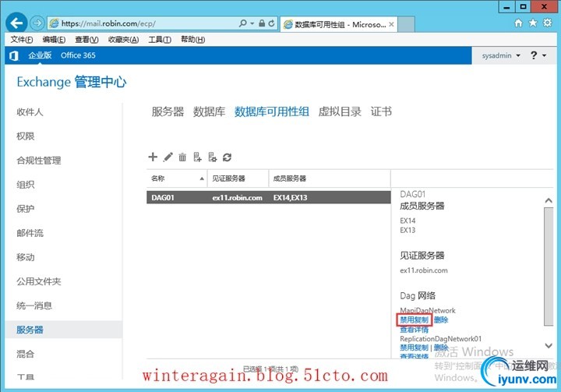Sort by the 名称 column header
This screenshot has height=392, width=561.
point(177,178)
